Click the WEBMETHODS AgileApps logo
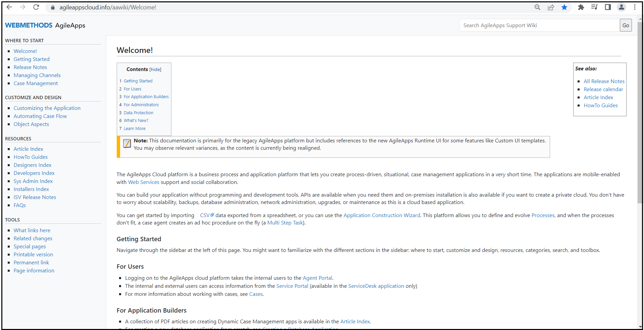 click(45, 25)
